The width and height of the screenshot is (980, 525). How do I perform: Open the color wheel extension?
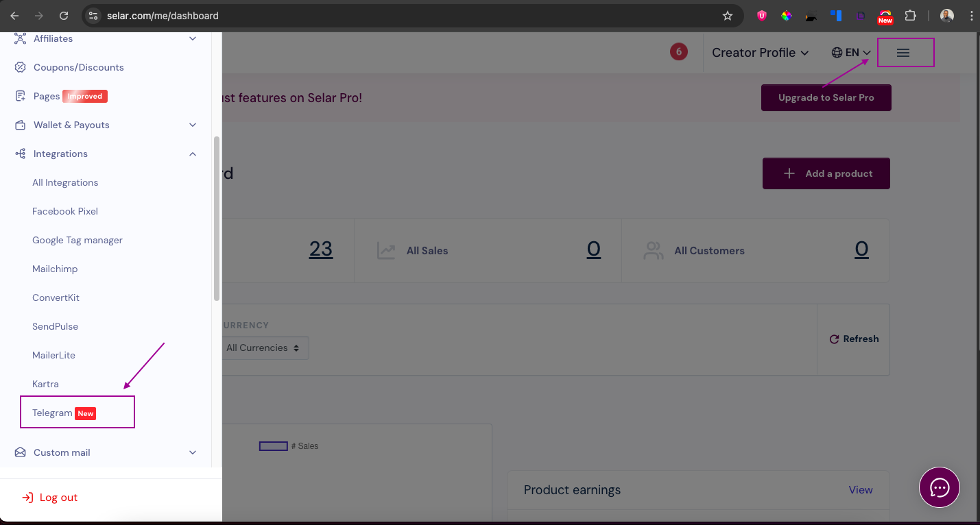click(787, 15)
